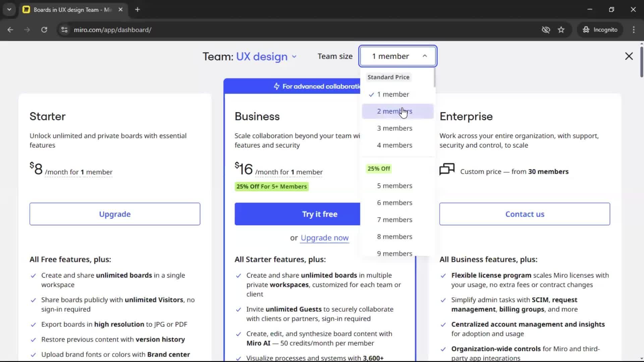
Task: Choose 3 members team size
Action: pyautogui.click(x=398, y=128)
